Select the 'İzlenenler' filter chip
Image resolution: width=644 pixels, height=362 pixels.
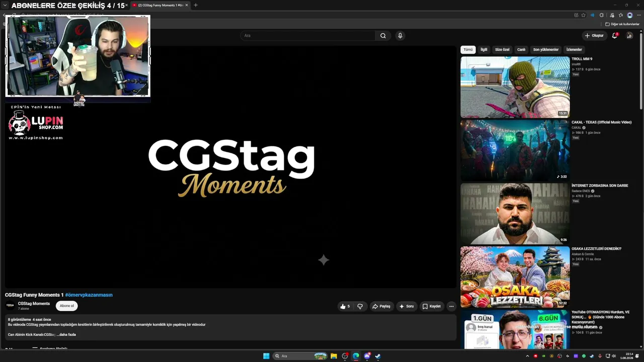[574, 50]
